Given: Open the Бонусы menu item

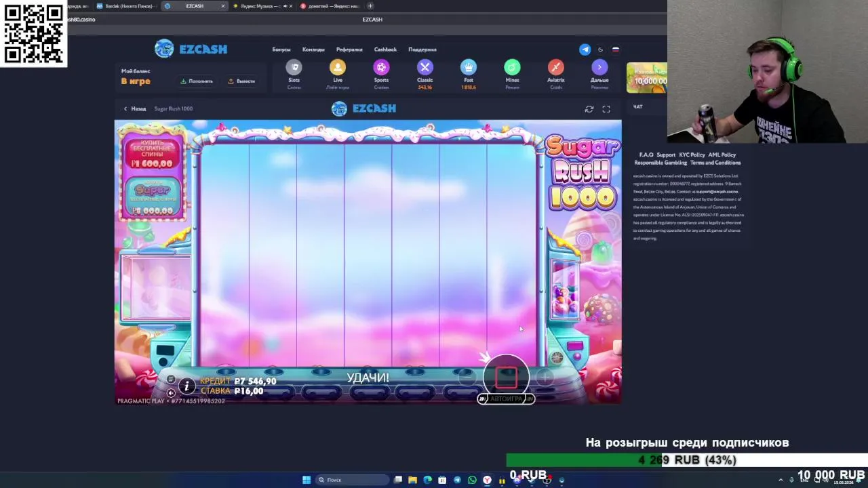Looking at the screenshot, I should [281, 49].
